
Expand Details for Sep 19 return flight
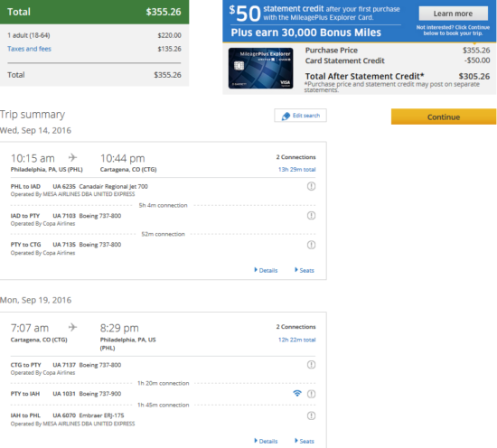click(266, 441)
